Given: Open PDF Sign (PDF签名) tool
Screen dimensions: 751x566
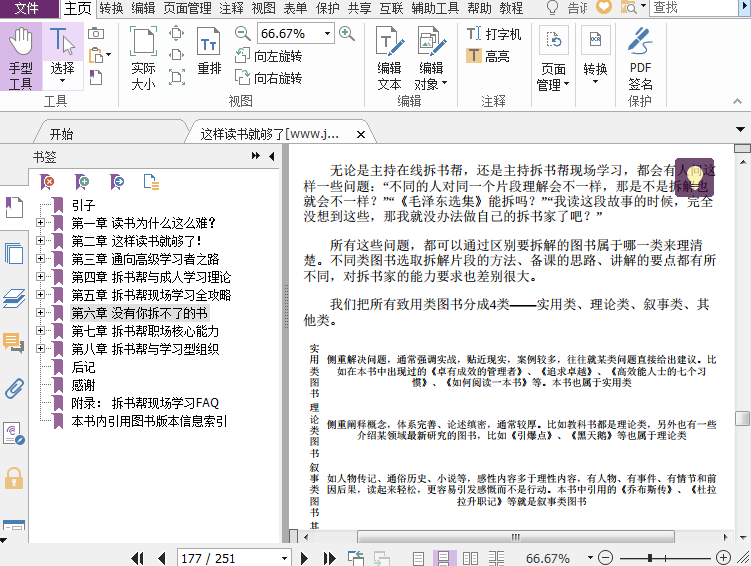Looking at the screenshot, I should [640, 57].
